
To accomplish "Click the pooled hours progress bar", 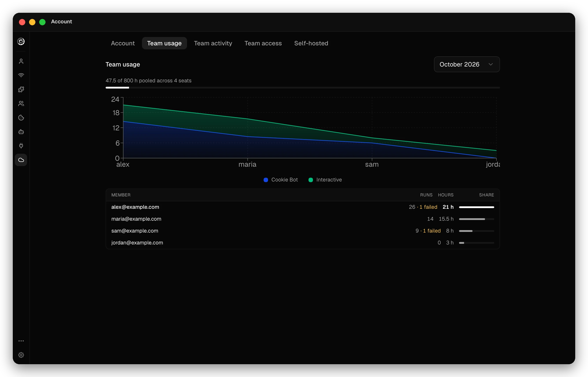I will [x=302, y=87].
